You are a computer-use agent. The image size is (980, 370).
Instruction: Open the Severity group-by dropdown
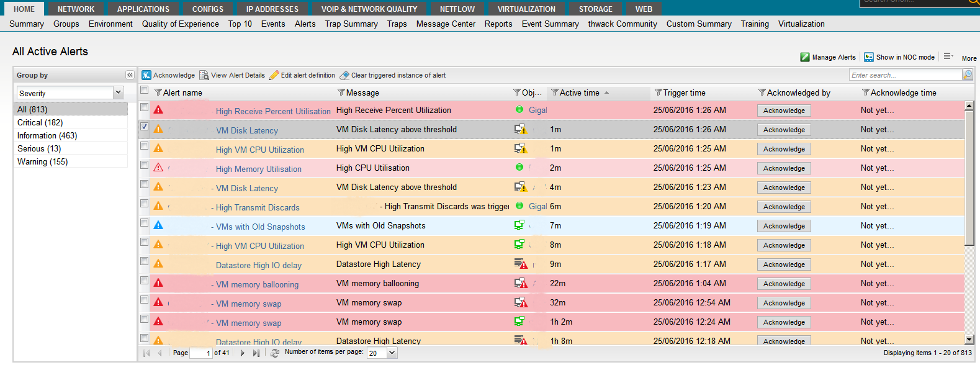(x=118, y=92)
